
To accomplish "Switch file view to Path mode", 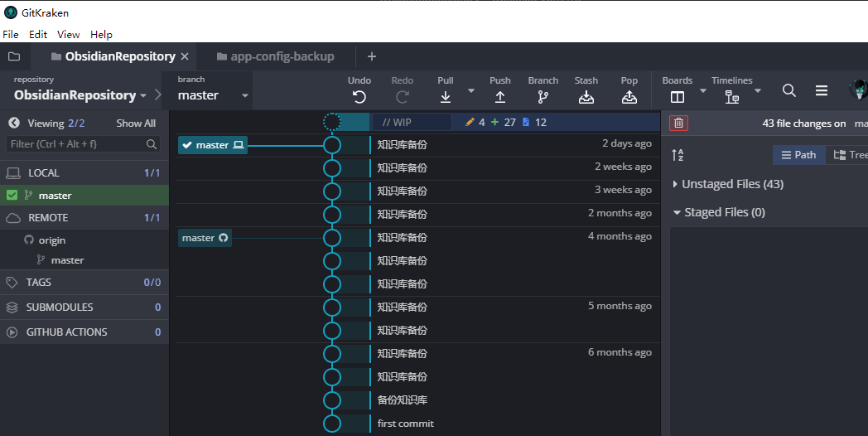I will [799, 155].
